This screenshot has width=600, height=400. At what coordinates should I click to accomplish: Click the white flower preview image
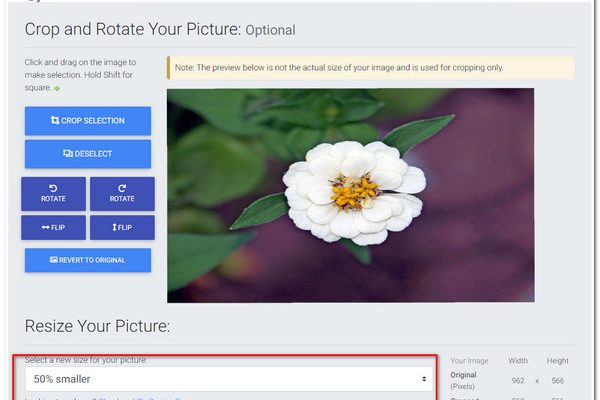[x=351, y=195]
